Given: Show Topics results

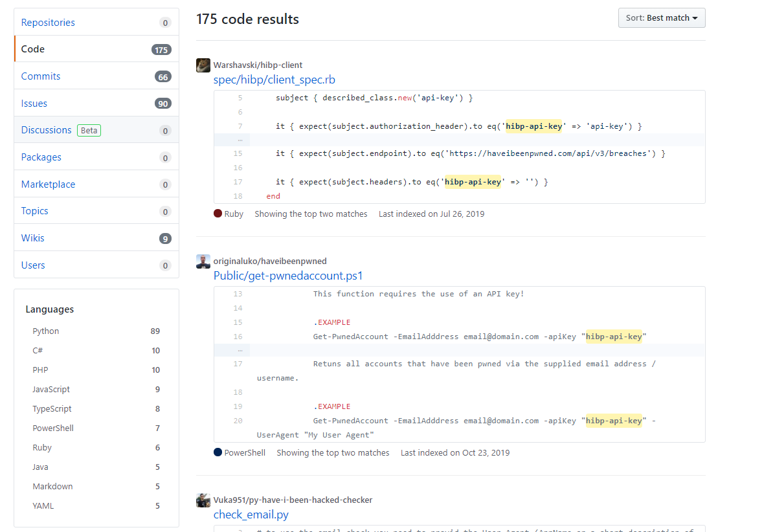Looking at the screenshot, I should (96, 212).
